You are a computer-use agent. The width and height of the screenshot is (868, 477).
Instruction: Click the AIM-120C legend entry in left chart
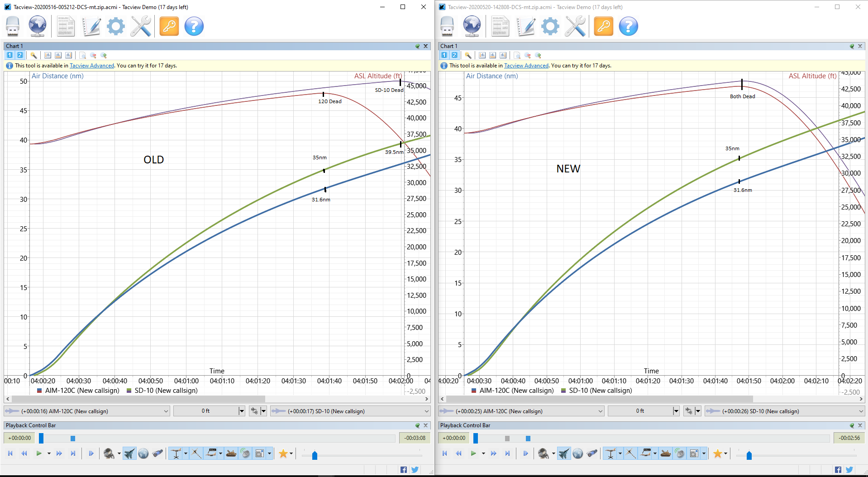78,391
